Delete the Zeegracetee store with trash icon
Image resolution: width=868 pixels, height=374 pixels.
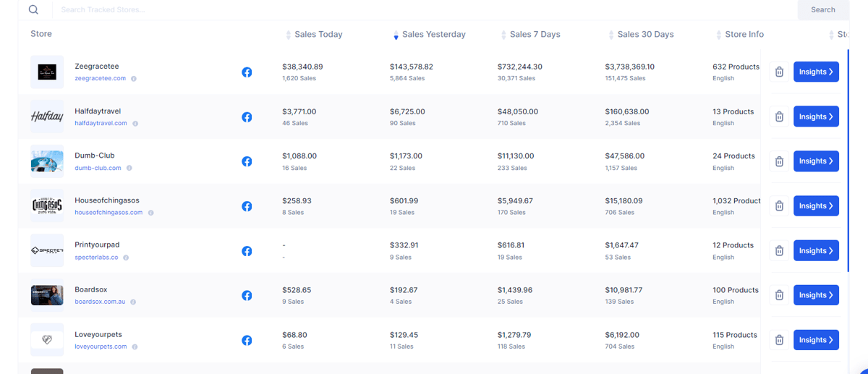pos(779,72)
